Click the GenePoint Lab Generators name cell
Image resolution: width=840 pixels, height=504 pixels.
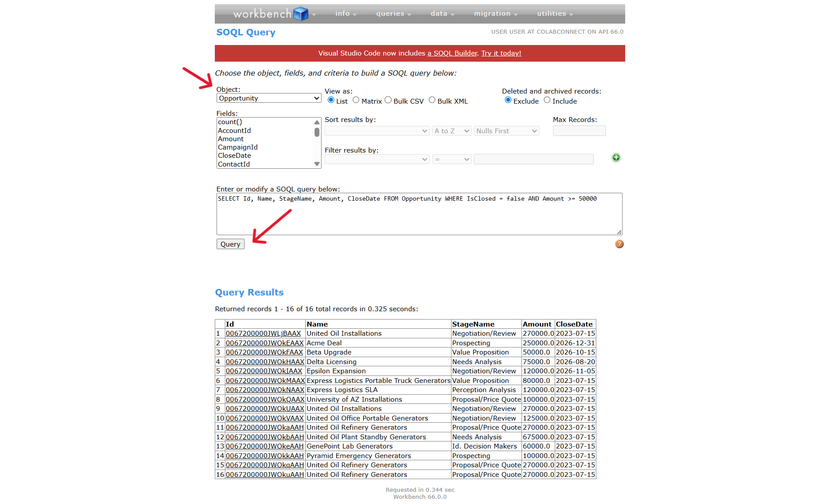click(x=378, y=446)
